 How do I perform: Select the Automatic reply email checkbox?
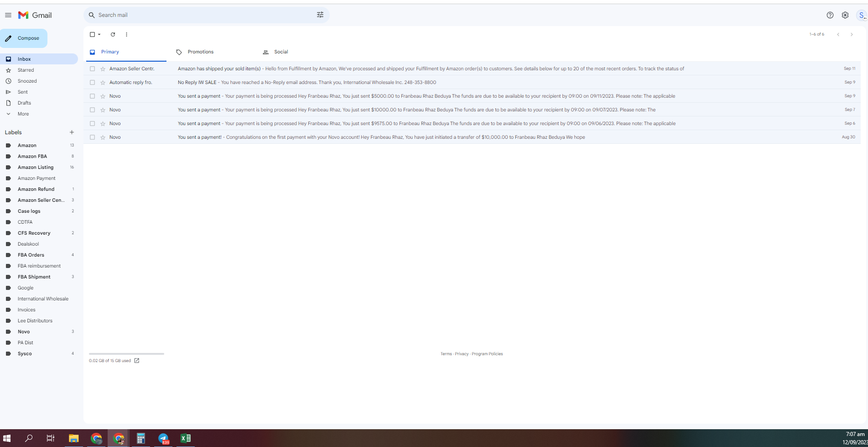92,83
